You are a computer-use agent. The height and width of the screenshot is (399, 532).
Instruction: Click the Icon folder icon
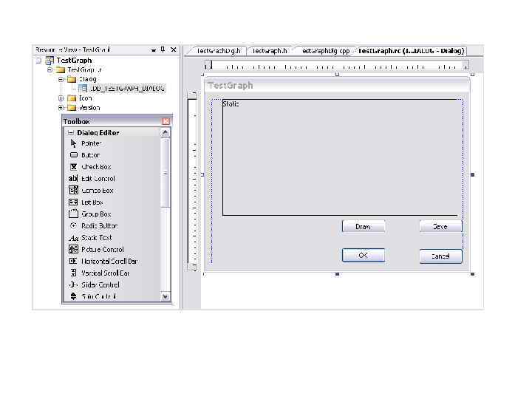72,98
